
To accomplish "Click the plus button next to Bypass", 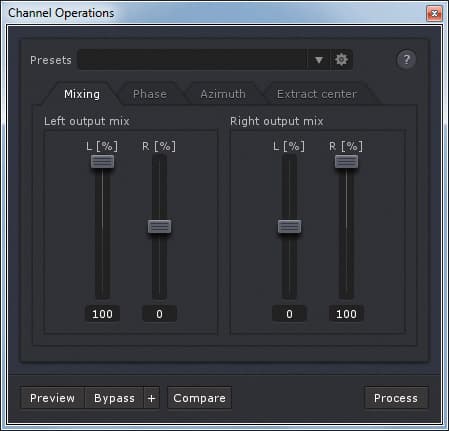I will click(x=151, y=398).
